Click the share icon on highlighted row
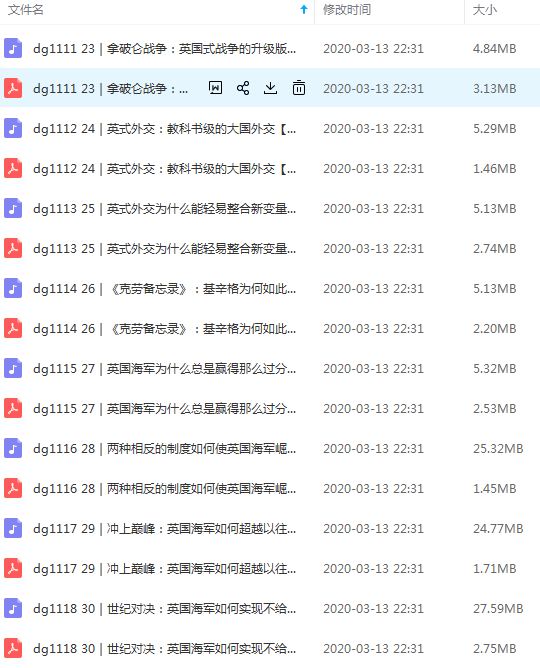 pyautogui.click(x=243, y=88)
